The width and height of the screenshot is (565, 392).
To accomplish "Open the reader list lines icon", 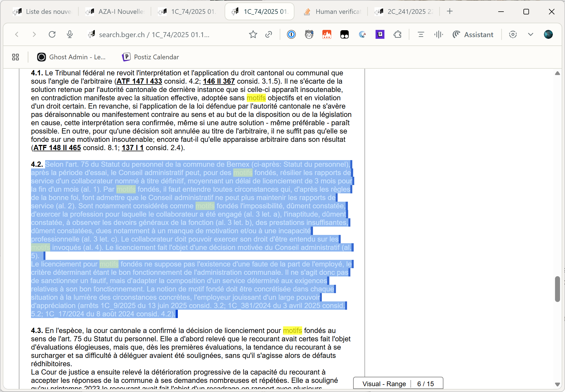I will (x=421, y=34).
